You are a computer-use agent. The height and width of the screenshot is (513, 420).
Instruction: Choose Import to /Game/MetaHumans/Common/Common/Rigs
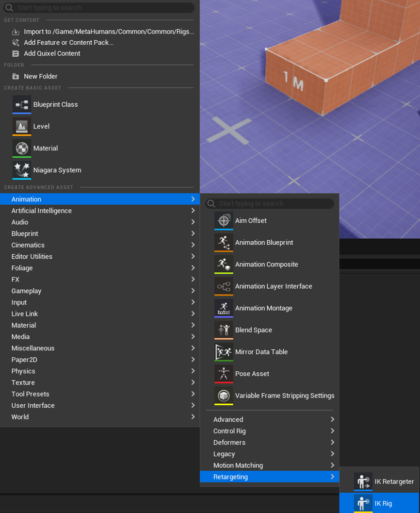[100, 32]
